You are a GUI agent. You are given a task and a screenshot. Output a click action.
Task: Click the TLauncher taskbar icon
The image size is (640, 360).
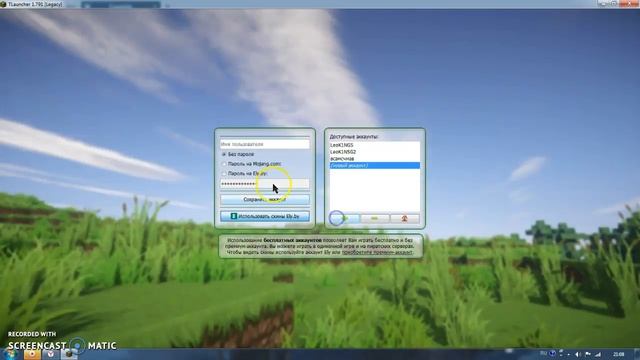tap(69, 354)
